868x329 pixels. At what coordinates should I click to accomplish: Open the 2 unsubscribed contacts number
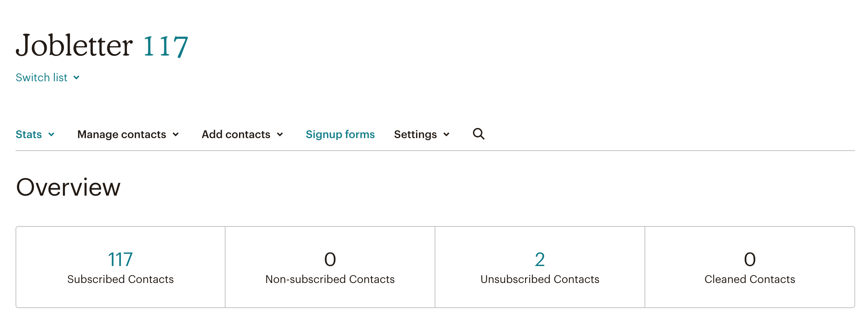[x=540, y=259]
